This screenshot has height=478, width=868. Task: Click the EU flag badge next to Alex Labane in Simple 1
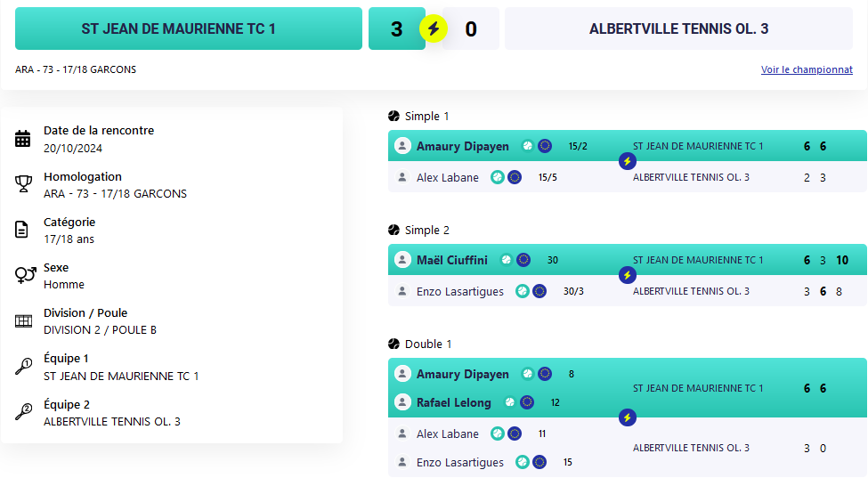point(515,177)
